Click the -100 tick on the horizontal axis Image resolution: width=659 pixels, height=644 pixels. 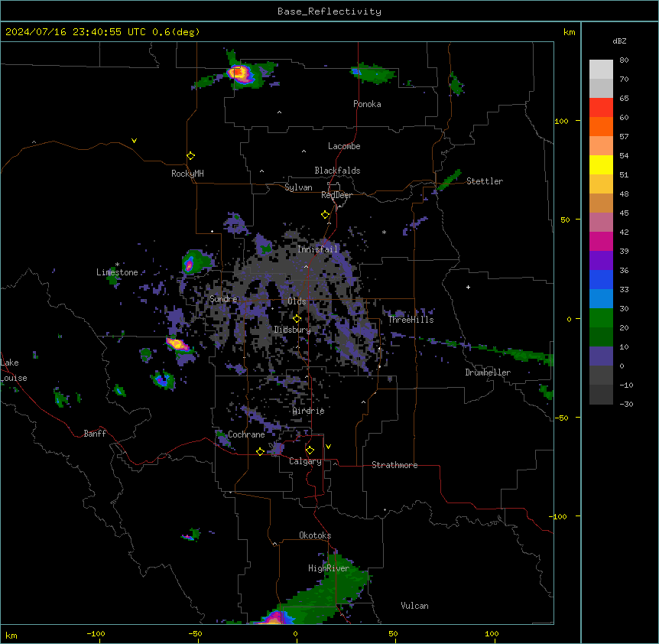pos(96,633)
